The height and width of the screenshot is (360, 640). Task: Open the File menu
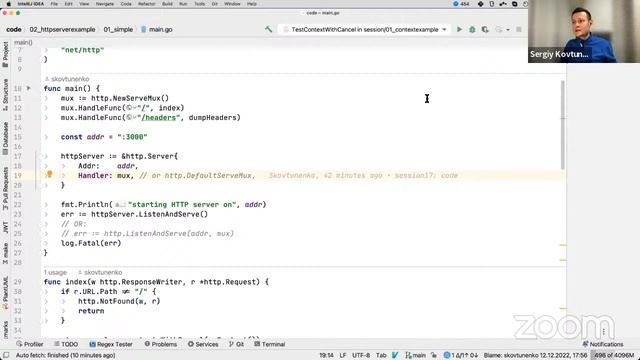click(54, 4)
